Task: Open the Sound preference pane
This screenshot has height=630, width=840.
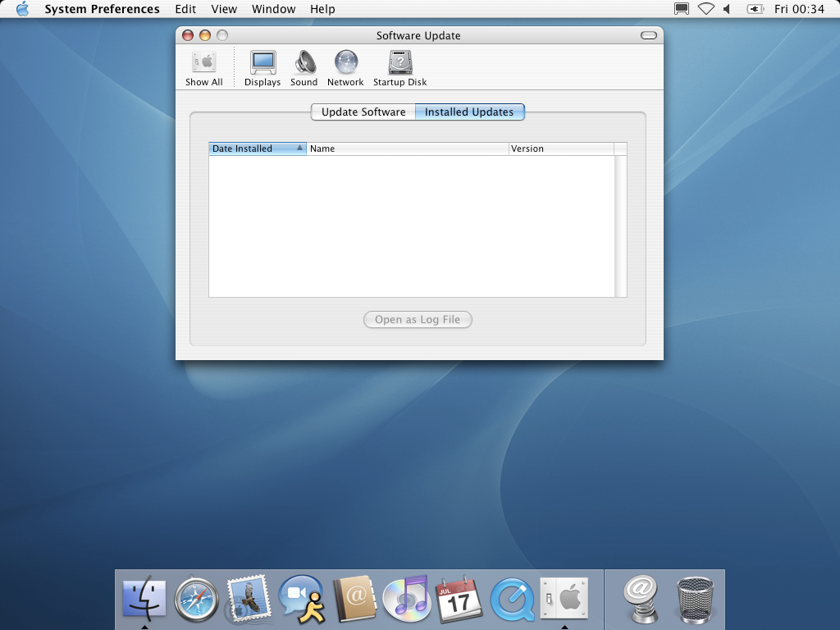Action: click(304, 69)
